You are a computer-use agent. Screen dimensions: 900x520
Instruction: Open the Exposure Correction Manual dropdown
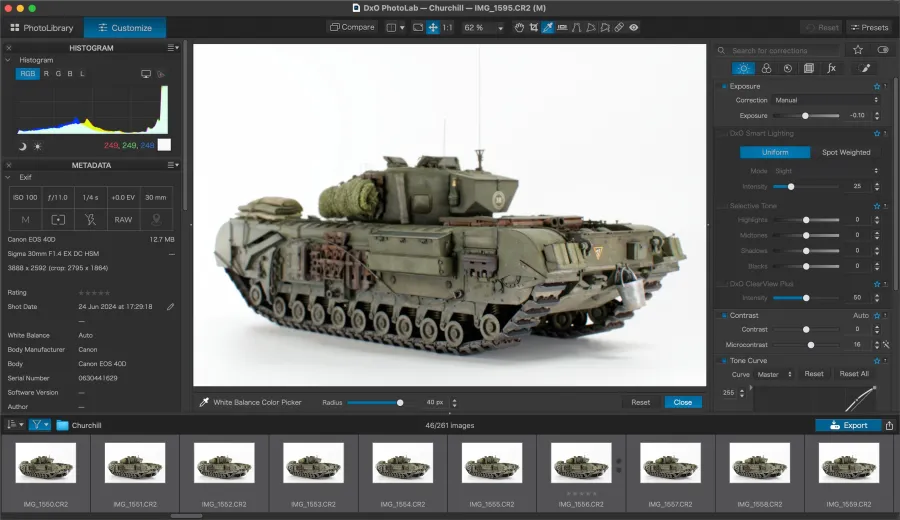coord(826,100)
